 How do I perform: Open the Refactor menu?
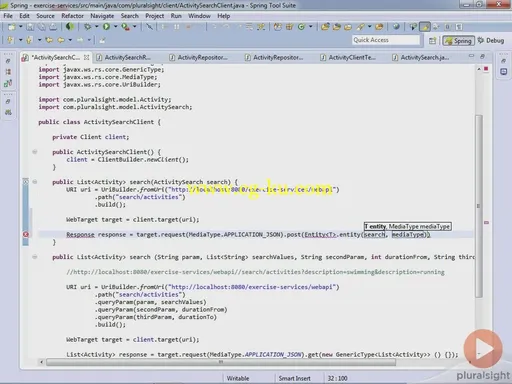(72, 16)
